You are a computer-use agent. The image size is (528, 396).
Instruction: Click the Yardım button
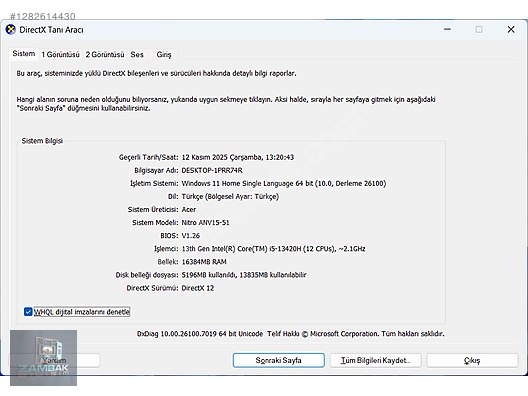(55, 360)
